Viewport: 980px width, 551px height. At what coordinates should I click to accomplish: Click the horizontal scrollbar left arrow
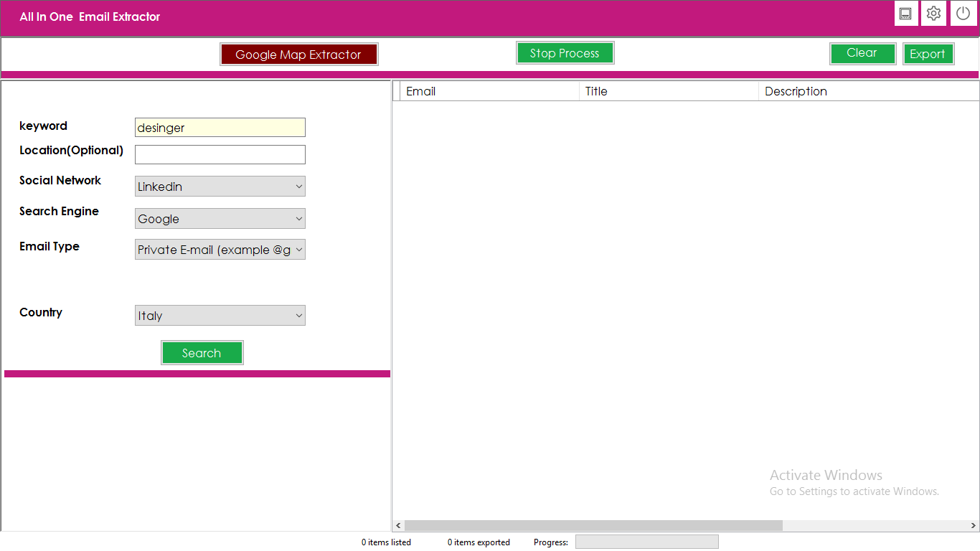click(399, 526)
